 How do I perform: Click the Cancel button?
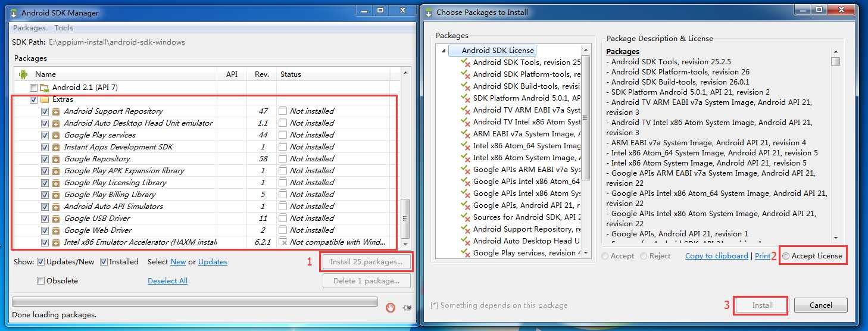coord(821,305)
